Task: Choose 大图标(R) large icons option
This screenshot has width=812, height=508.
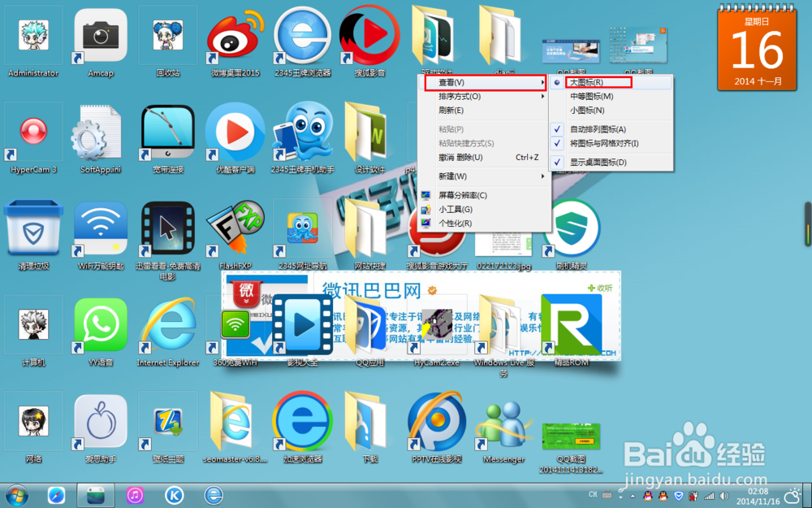Action: (611, 82)
